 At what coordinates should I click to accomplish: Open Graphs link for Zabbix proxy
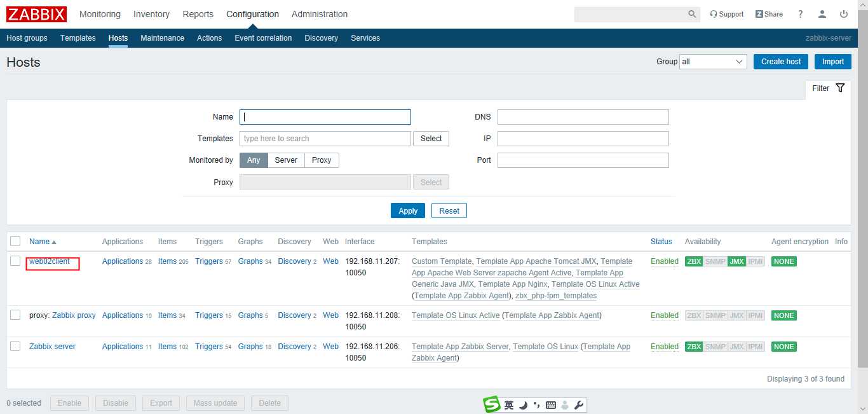pos(250,315)
